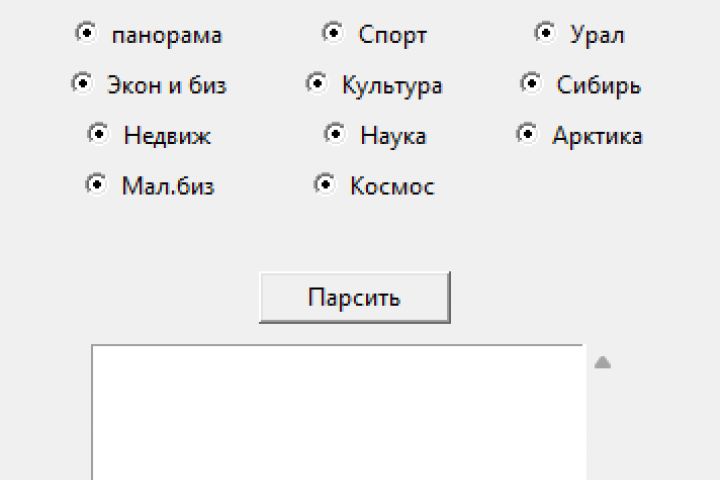
Task: Select the Наука radio button
Action: coord(334,133)
